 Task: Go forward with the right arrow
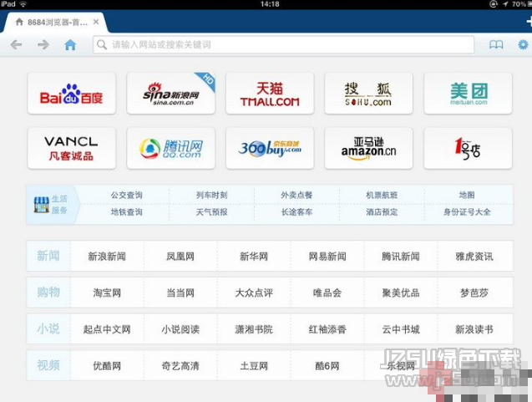coord(43,44)
